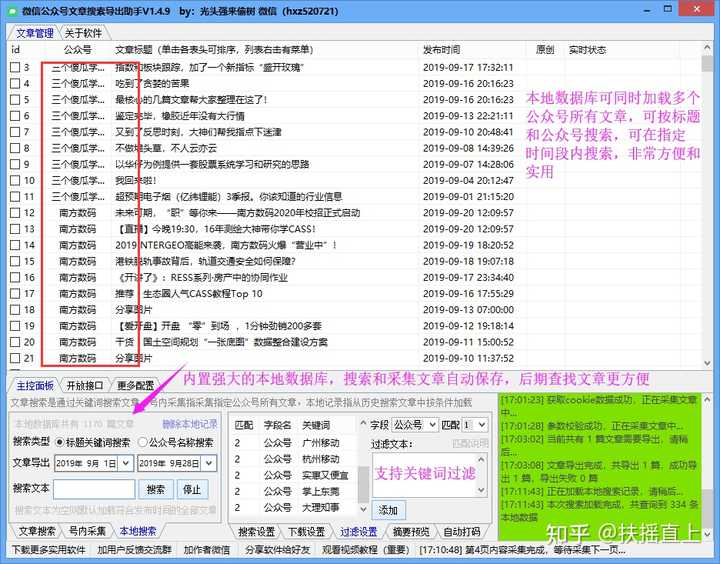
Task: Select the filter row with keyword 掌上东莞
Action: [294, 491]
